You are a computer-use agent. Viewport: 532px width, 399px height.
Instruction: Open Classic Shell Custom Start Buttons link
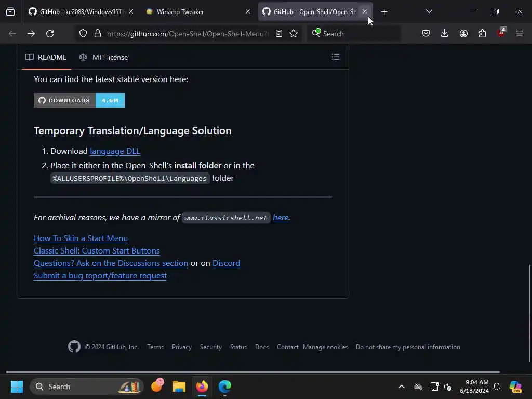pyautogui.click(x=97, y=251)
